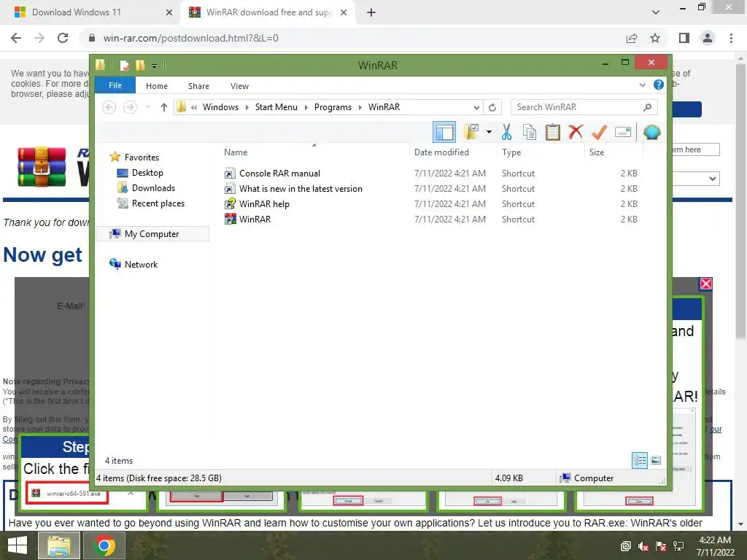Click the Paste clipboard icon
This screenshot has width=747, height=560.
pos(553,132)
